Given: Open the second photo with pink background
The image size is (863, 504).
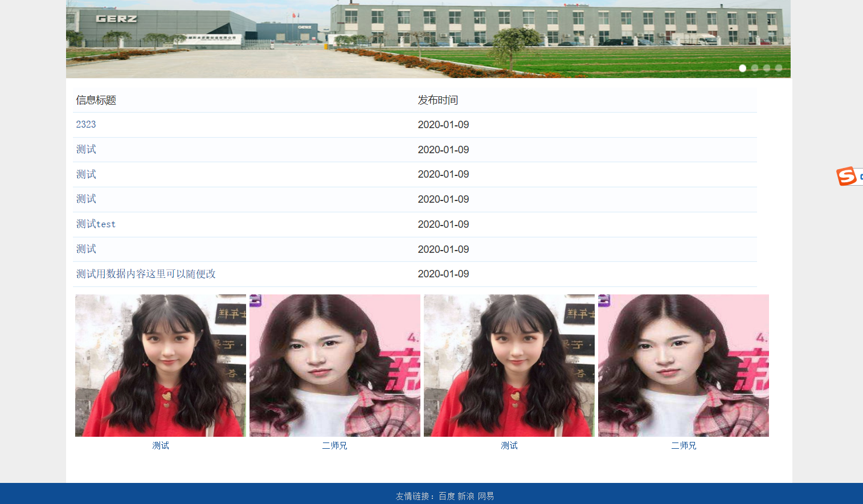Looking at the screenshot, I should 335,365.
